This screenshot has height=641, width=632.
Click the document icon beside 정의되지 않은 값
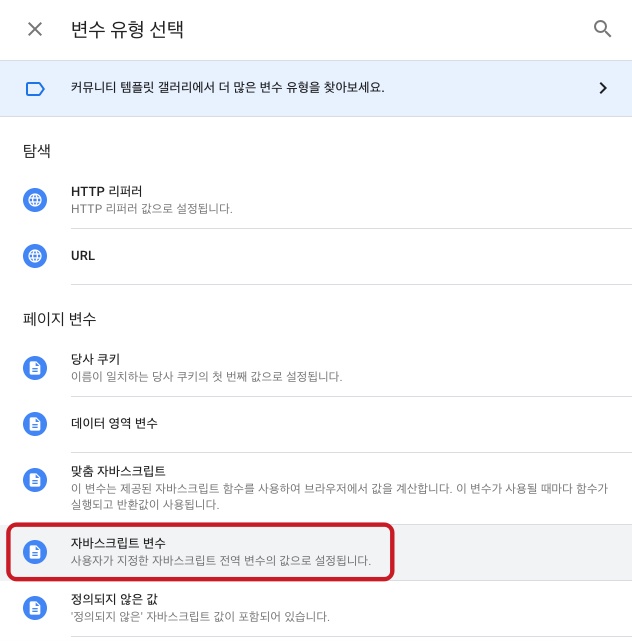click(x=35, y=608)
